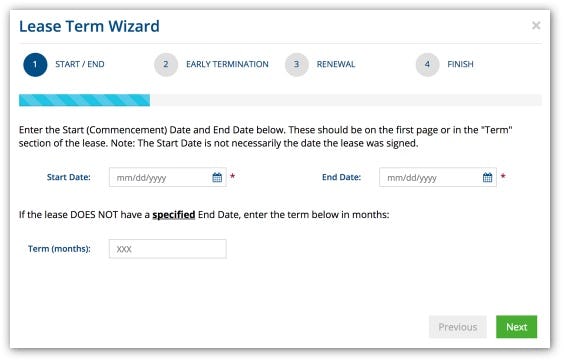Go to the EARLY TERMINATION step label
This screenshot has height=362, width=564.
(227, 64)
